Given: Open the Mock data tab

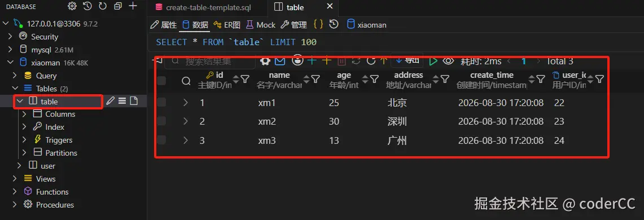Looking at the screenshot, I should point(261,25).
